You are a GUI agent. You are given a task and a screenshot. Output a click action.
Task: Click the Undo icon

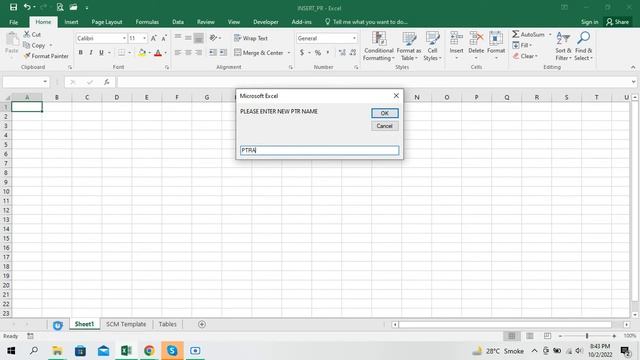tap(27, 7)
